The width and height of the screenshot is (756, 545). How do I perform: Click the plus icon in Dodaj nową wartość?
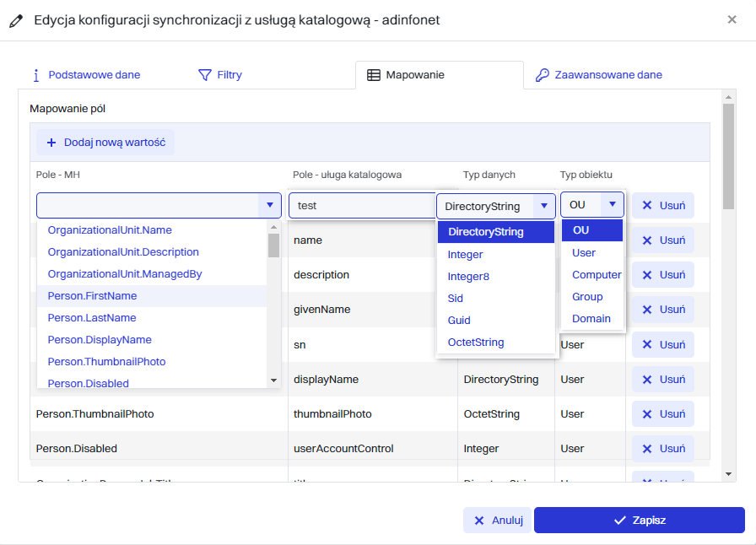51,143
